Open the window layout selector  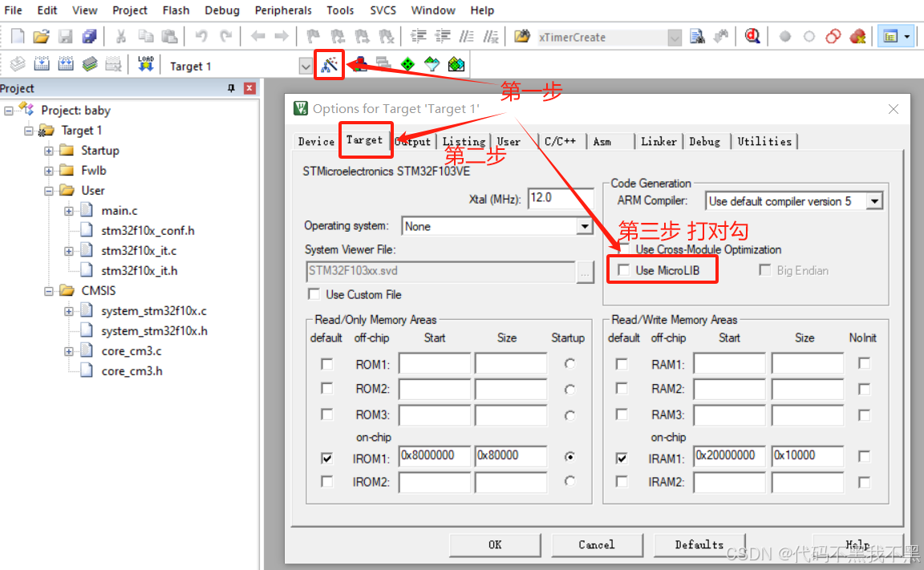click(896, 37)
